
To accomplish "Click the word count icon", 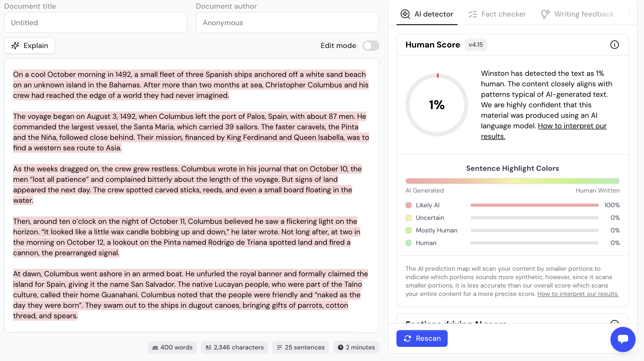I will pos(155,347).
